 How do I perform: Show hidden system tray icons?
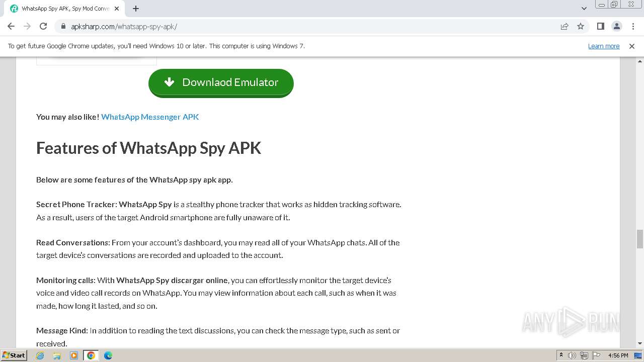point(561,355)
